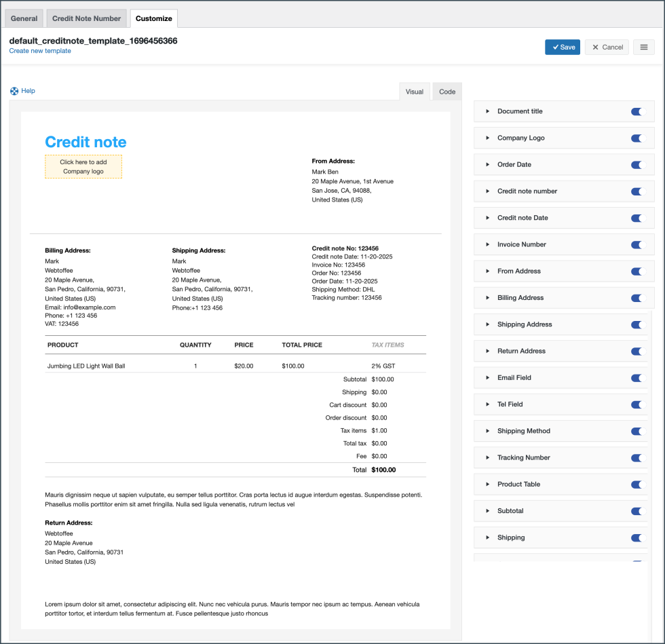665x644 pixels.
Task: Expand the Return Address section arrow
Action: pyautogui.click(x=488, y=352)
